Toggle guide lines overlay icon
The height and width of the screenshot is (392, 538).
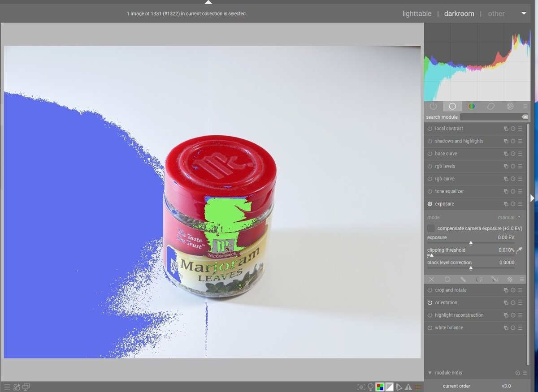[x=418, y=387]
